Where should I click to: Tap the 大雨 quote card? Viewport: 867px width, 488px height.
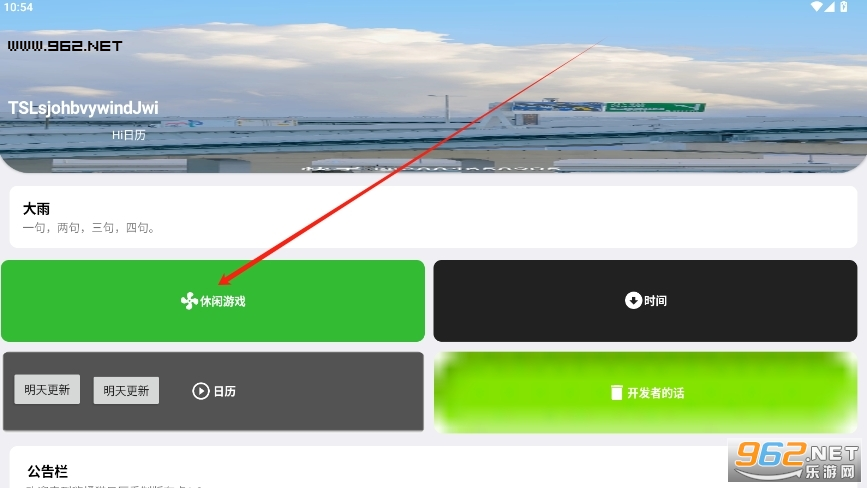pos(434,217)
